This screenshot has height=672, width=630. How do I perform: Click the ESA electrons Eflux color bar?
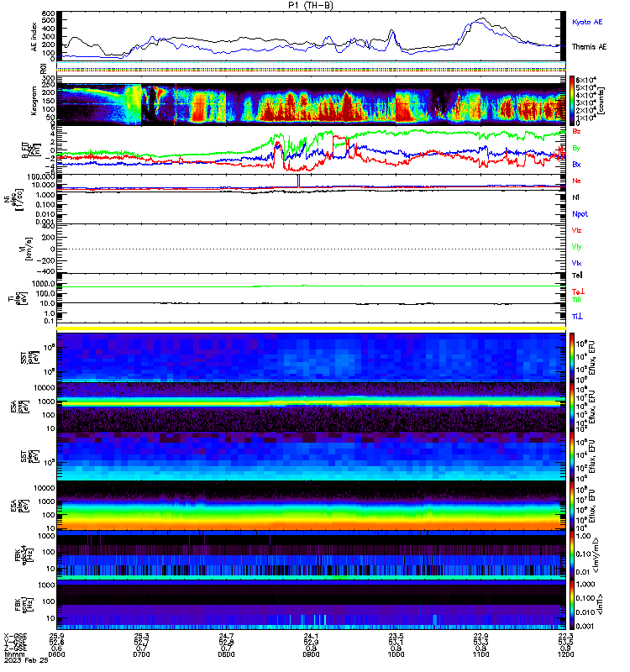[572, 506]
